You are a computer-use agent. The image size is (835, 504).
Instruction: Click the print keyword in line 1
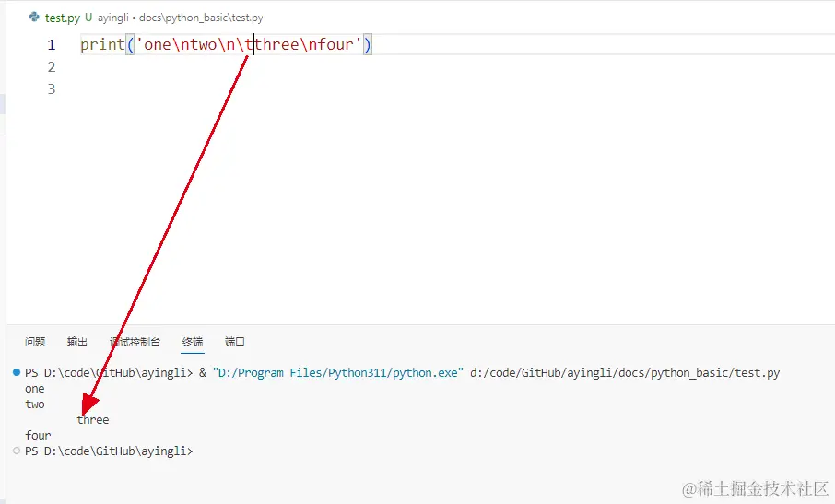[103, 45]
